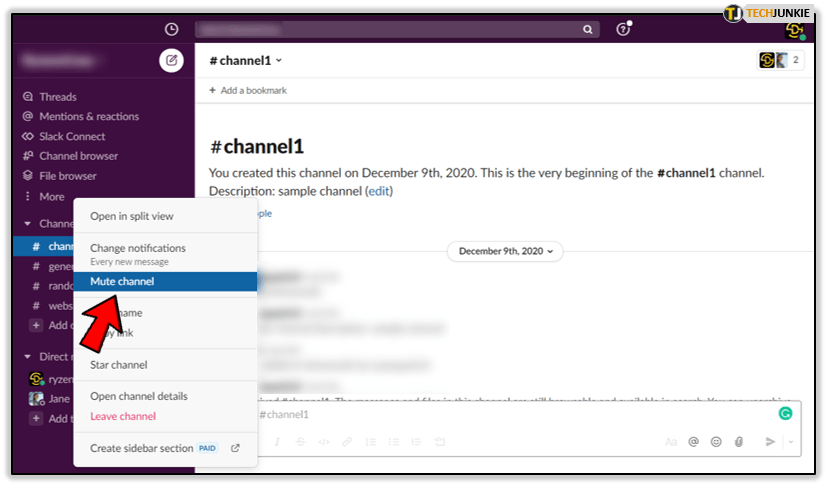Screen dimensions: 827x486
Task: Click the emoji smiley icon in composer
Action: coord(716,441)
